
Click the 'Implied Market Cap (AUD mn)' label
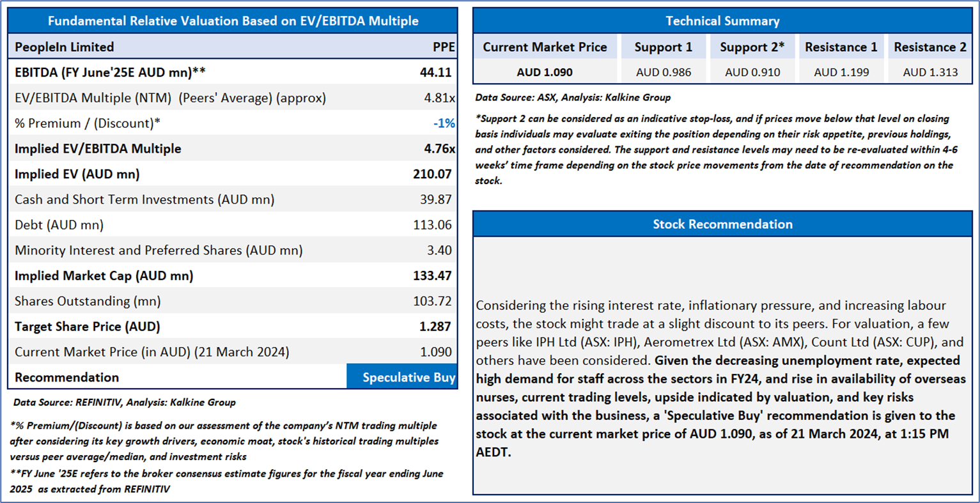pyautogui.click(x=104, y=276)
